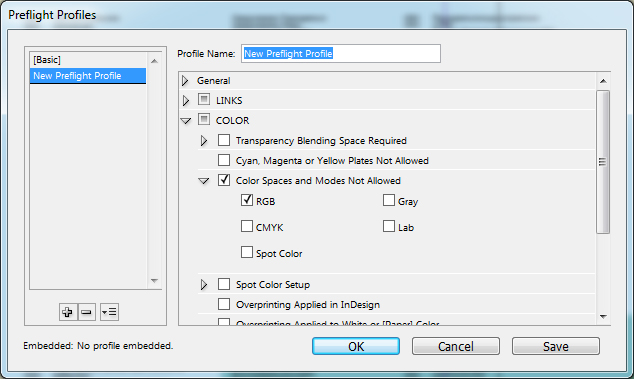Uncheck Color Spaces and Modes Not Allowed
634x379 pixels.
224,180
